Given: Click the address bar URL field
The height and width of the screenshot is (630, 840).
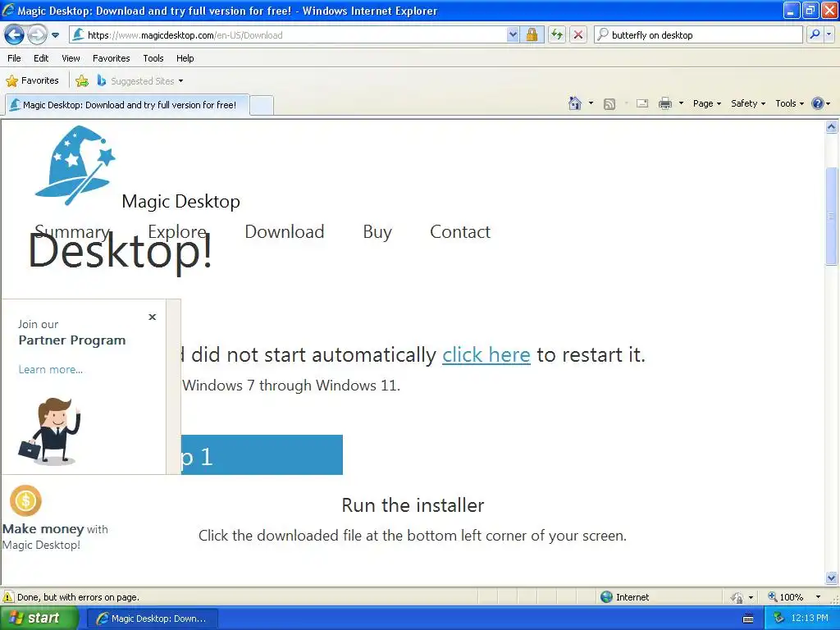Looking at the screenshot, I should (290, 35).
